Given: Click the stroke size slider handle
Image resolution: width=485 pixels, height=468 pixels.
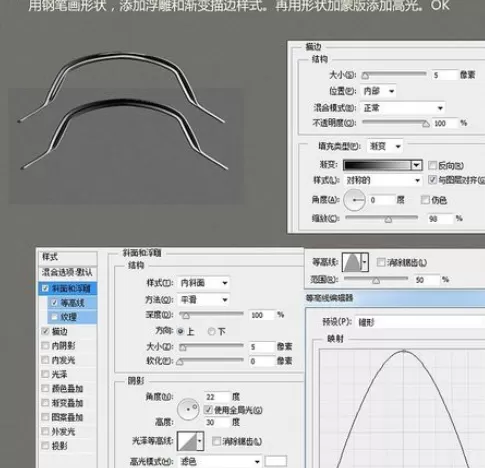Looking at the screenshot, I should tap(365, 76).
